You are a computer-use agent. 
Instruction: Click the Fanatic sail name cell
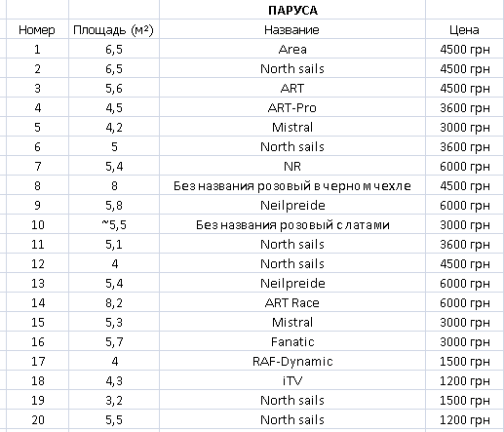[292, 341]
